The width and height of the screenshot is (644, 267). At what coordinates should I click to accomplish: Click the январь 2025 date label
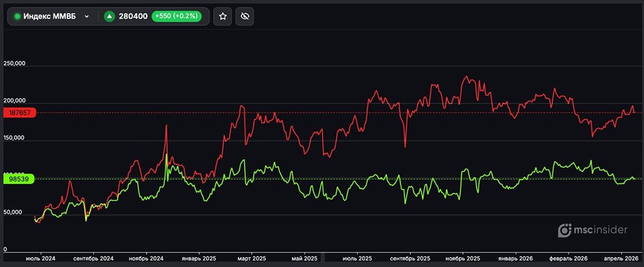[x=200, y=257]
